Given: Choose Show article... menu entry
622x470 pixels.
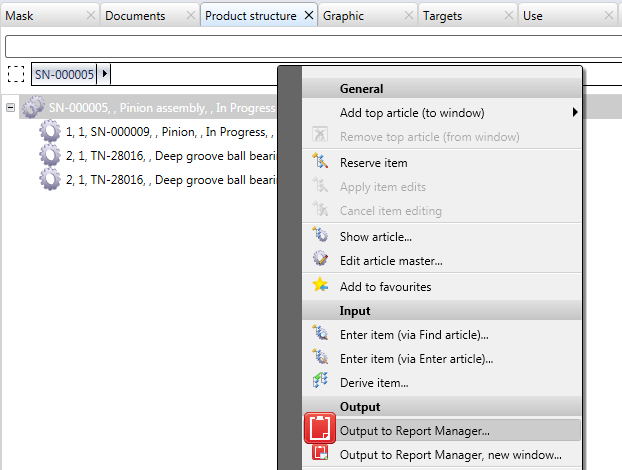Looking at the screenshot, I should (442, 236).
